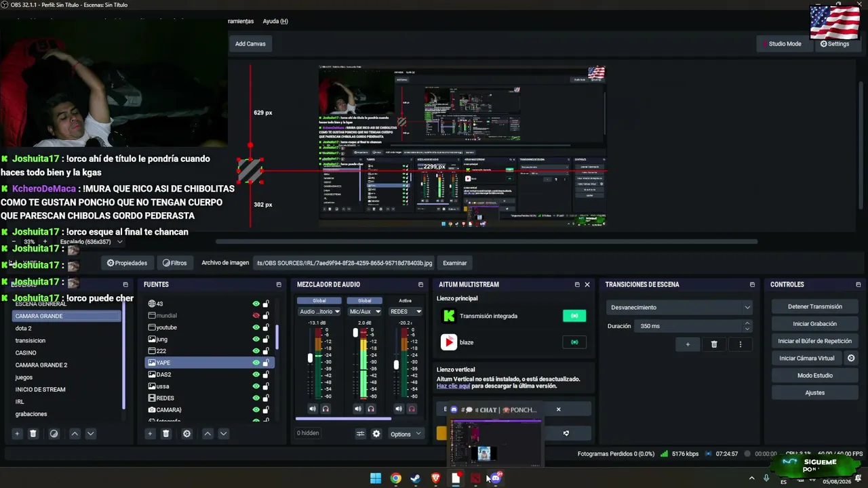Open advanced audio properties gear in mixer
This screenshot has height=488, width=868.
[x=376, y=434]
